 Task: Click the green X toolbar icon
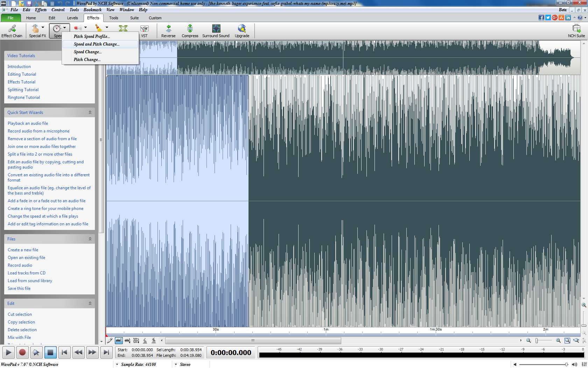(123, 28)
